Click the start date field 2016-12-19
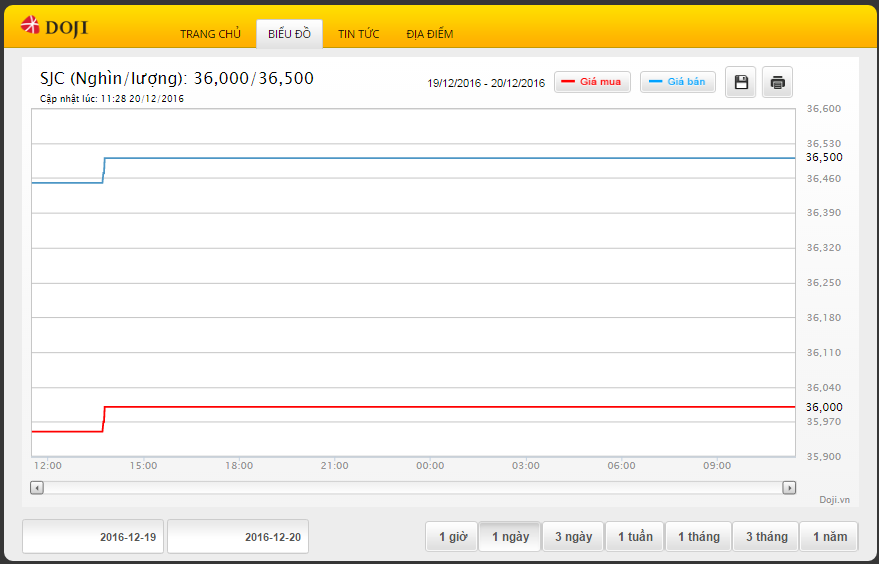The width and height of the screenshot is (879, 564). (x=93, y=537)
